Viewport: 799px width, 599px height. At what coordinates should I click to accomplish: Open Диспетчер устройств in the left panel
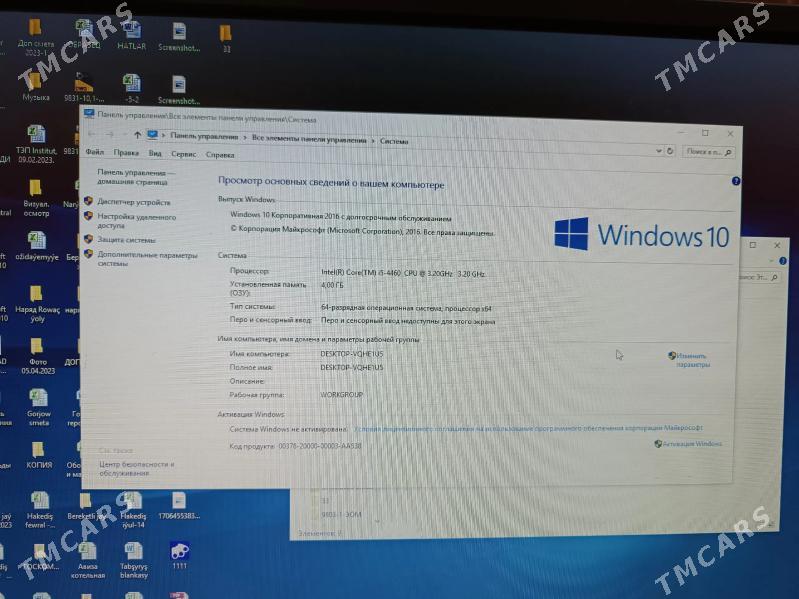(134, 202)
